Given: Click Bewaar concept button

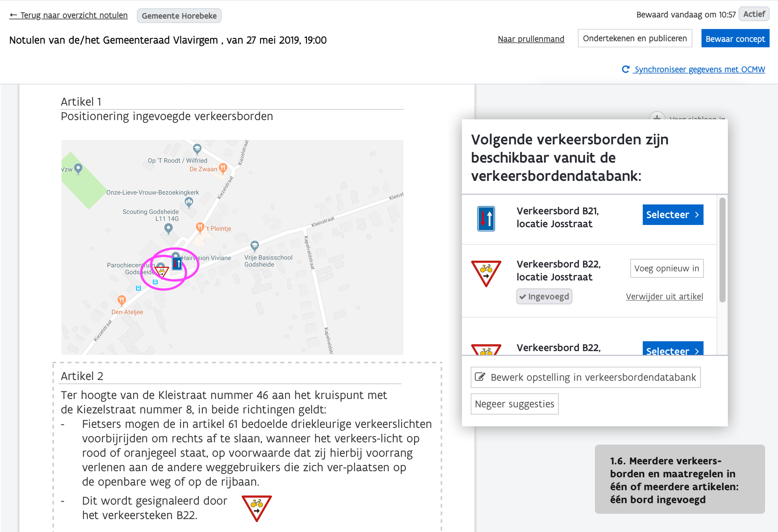Looking at the screenshot, I should [735, 39].
